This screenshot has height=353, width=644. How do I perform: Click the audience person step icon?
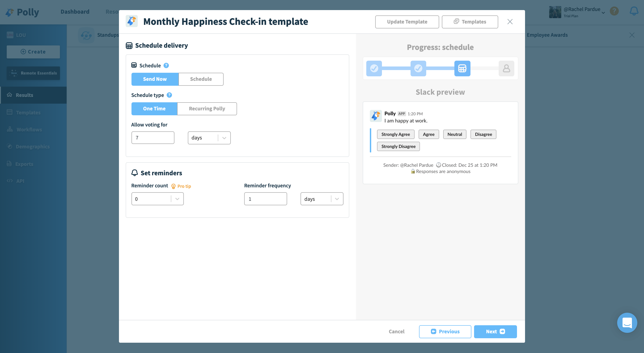coord(506,68)
